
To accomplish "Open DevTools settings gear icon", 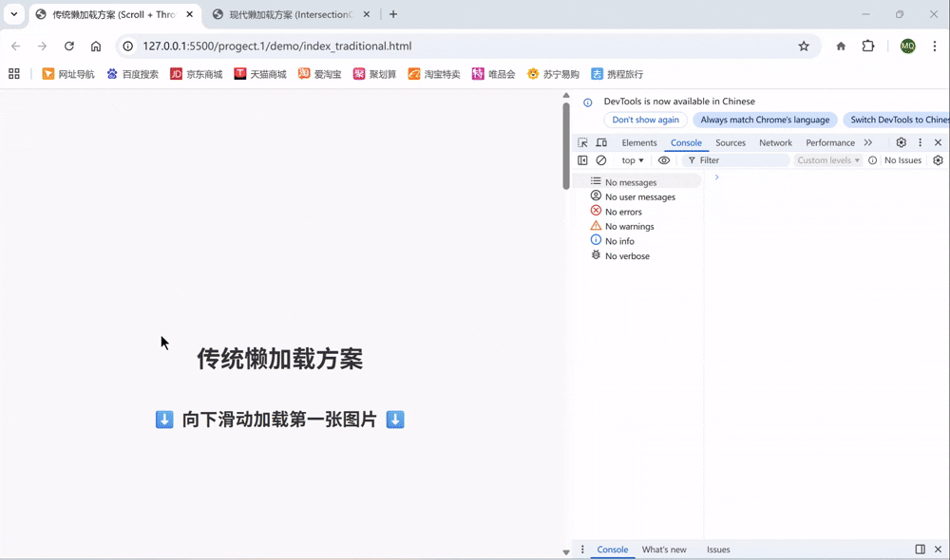I will (901, 141).
